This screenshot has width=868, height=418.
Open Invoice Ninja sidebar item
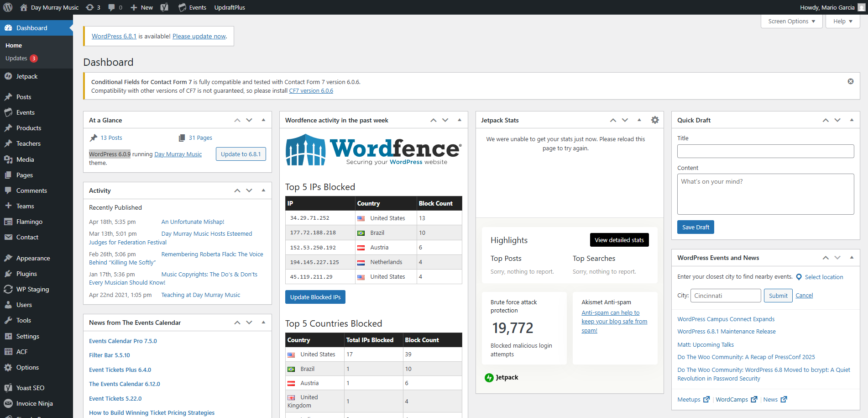37,403
